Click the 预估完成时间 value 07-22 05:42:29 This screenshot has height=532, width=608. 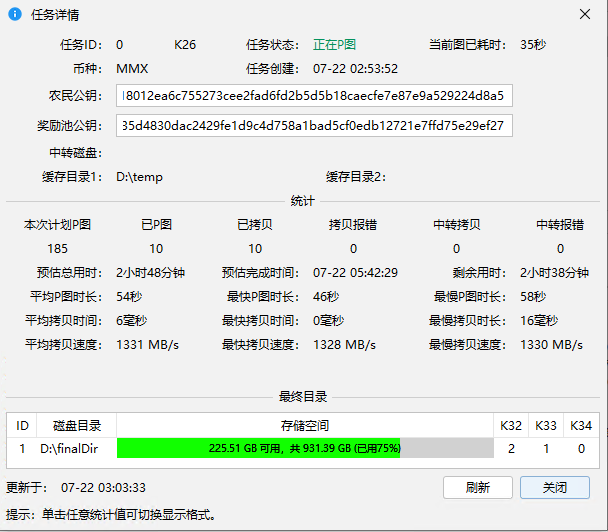click(x=355, y=273)
